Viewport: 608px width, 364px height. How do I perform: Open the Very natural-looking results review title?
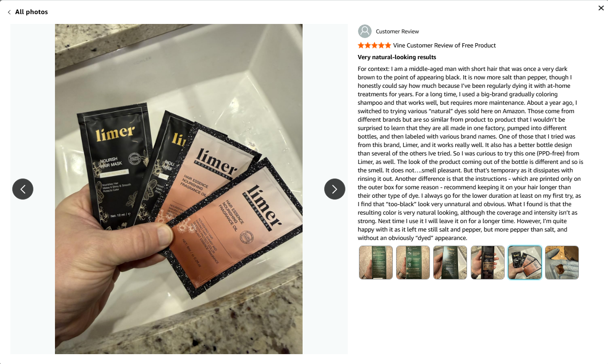397,57
